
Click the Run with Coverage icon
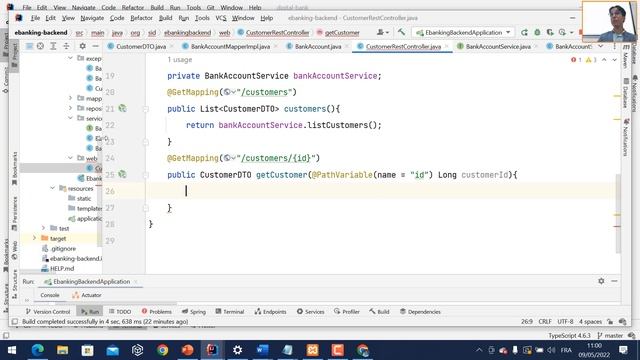click(550, 32)
